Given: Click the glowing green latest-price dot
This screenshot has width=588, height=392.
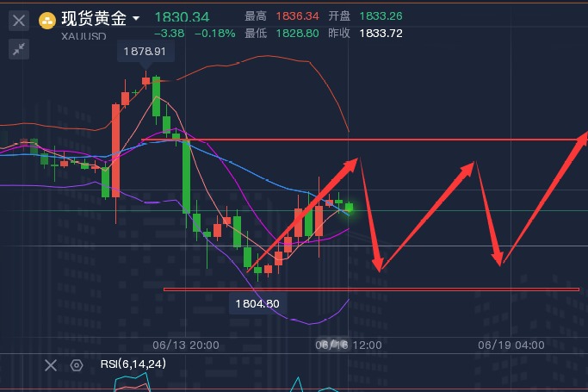Looking at the screenshot, I should (350, 208).
